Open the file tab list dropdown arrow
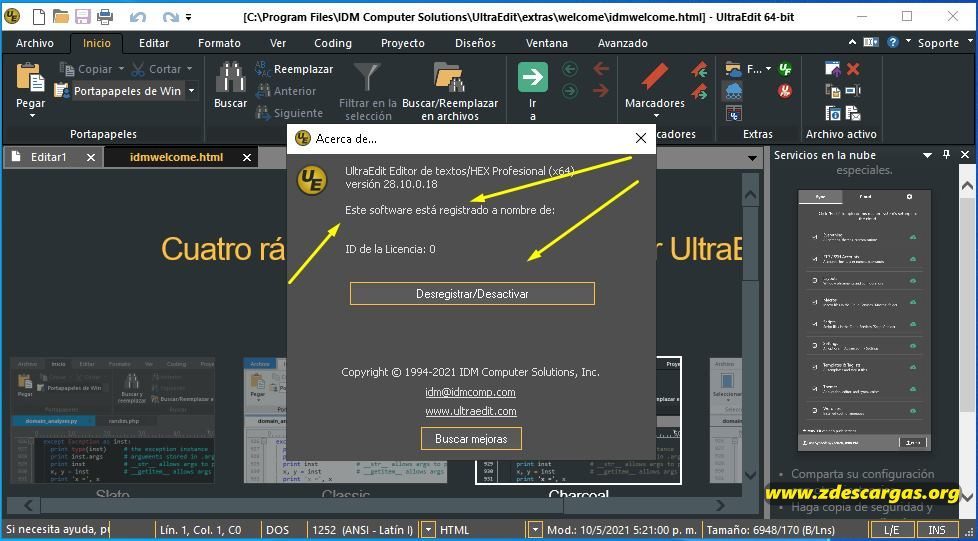 (x=752, y=158)
